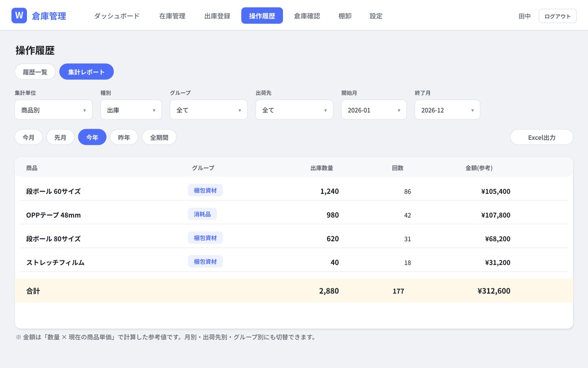Viewport: 588px width, 368px height.
Task: Open the 在庫管理 menu item
Action: pyautogui.click(x=172, y=16)
